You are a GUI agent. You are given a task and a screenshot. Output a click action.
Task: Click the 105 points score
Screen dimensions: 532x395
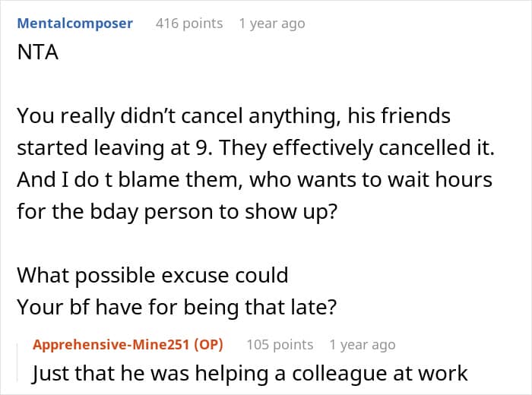point(280,345)
